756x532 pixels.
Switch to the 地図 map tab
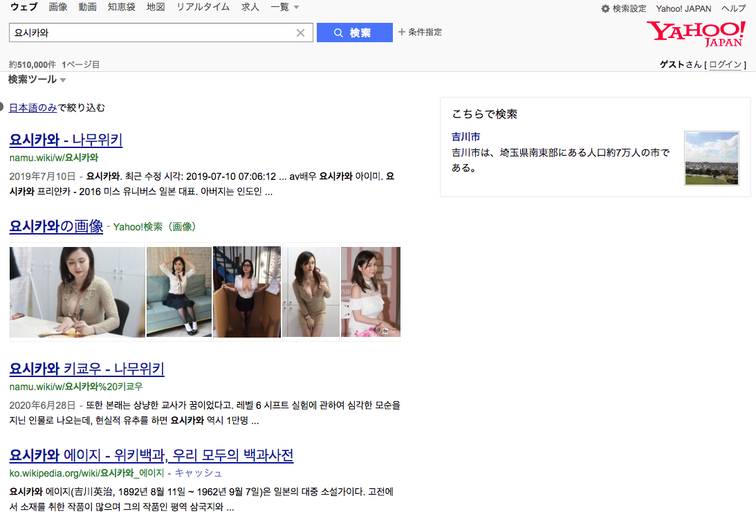pyautogui.click(x=156, y=7)
